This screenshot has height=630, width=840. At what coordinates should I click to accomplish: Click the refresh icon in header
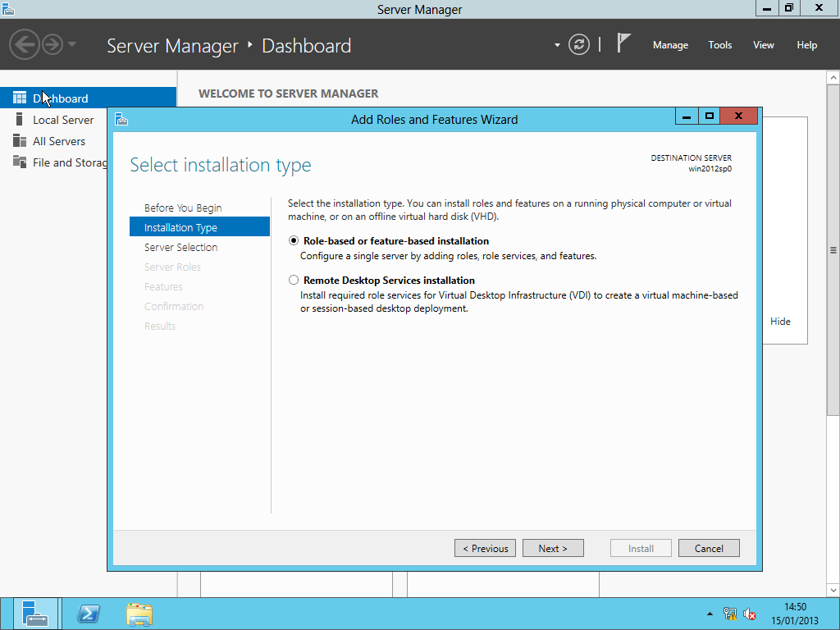[579, 44]
